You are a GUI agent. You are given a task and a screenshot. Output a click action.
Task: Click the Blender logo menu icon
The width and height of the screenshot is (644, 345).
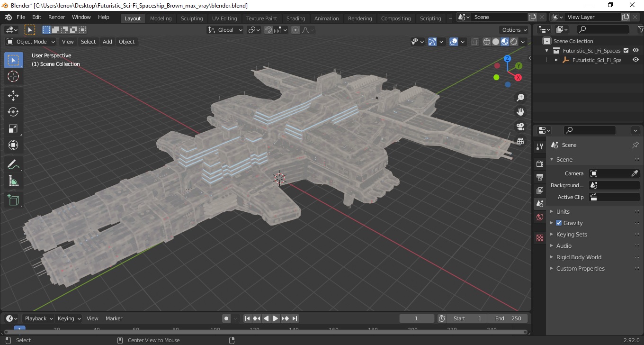tap(8, 17)
